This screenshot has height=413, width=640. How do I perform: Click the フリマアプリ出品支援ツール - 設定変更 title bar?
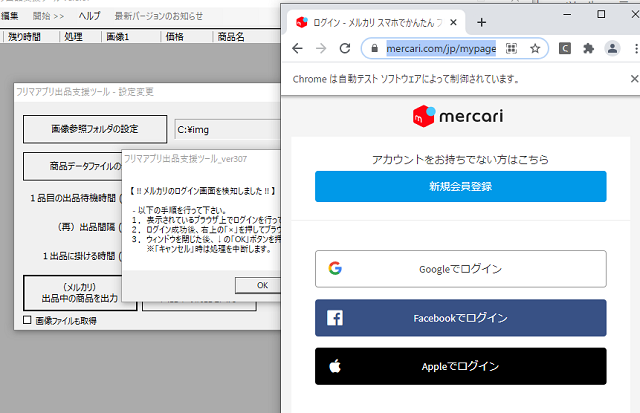147,92
